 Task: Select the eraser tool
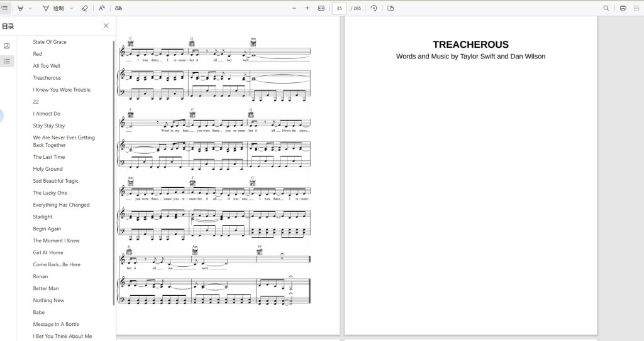pyautogui.click(x=85, y=8)
